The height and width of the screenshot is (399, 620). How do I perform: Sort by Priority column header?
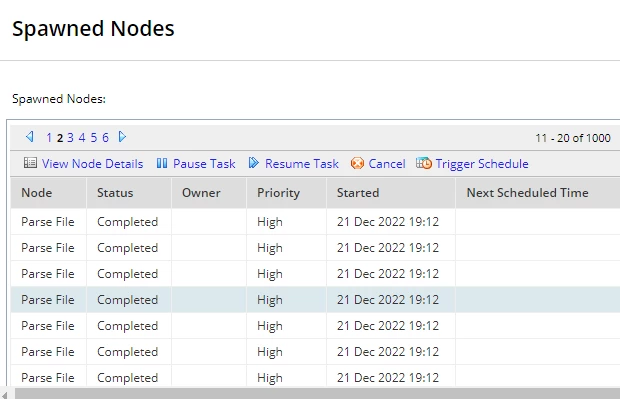(287, 193)
